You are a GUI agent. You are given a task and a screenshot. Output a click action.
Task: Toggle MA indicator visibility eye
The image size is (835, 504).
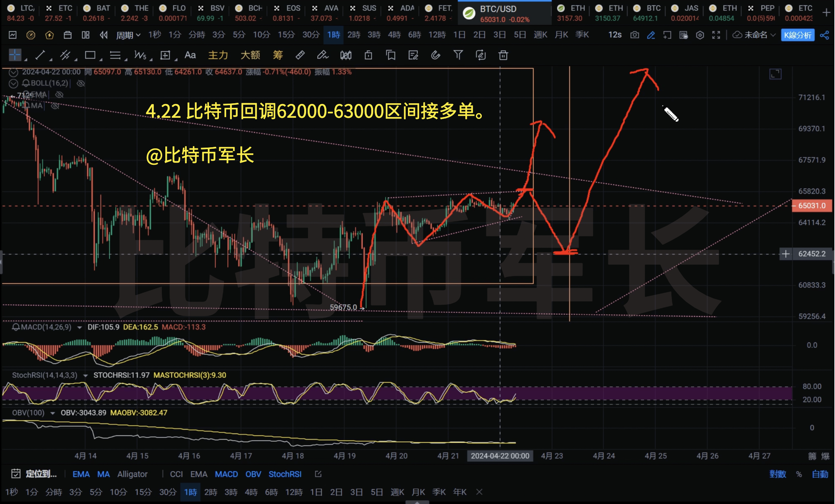coord(55,106)
